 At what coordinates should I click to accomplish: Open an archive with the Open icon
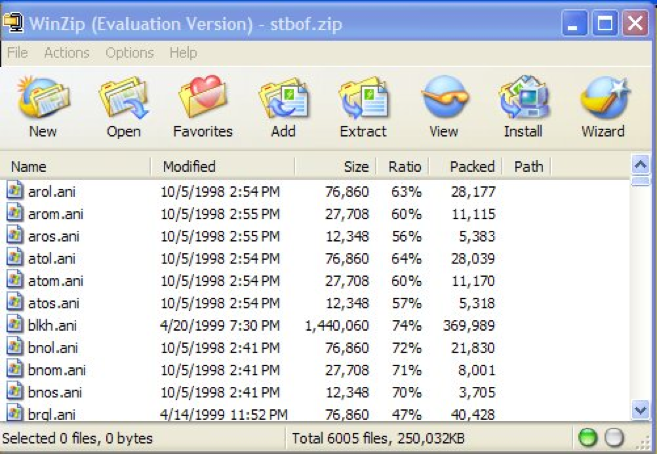(x=123, y=106)
